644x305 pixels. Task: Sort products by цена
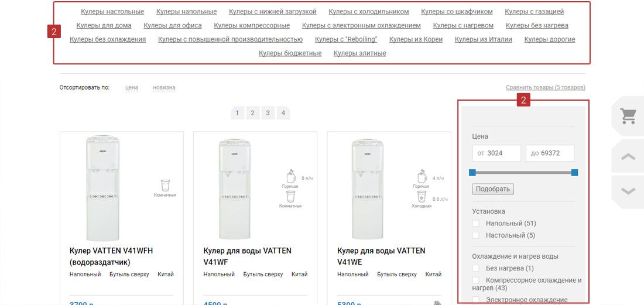click(x=132, y=87)
